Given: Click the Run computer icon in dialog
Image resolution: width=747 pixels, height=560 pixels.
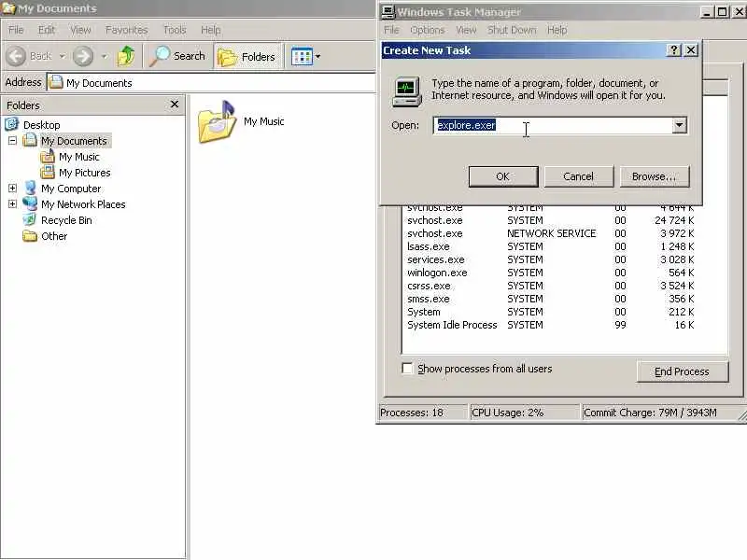Looking at the screenshot, I should pos(407,91).
